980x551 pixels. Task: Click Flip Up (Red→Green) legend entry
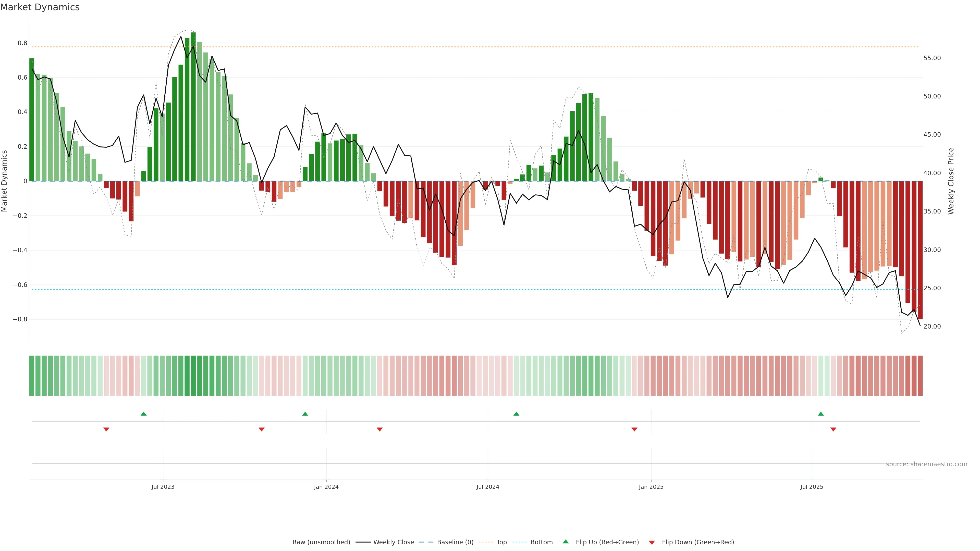coord(607,542)
